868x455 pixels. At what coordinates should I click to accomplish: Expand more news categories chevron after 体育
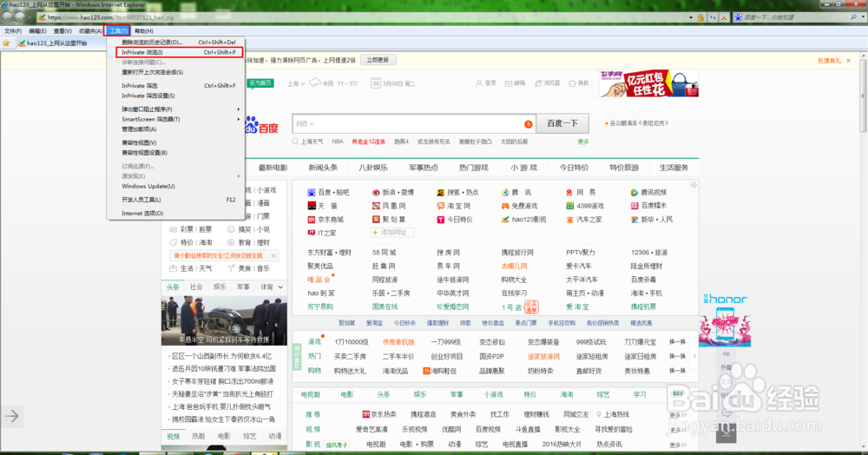pyautogui.click(x=280, y=287)
